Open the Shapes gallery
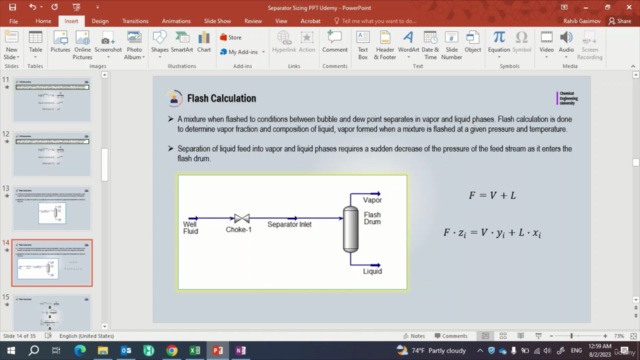 [160, 44]
